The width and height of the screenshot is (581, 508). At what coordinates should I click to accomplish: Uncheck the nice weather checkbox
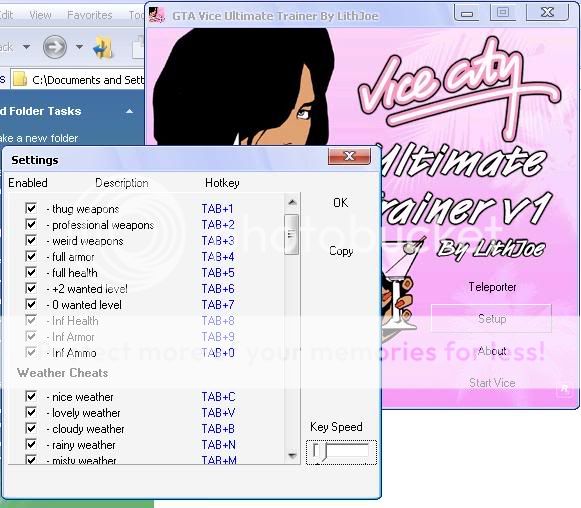point(31,396)
